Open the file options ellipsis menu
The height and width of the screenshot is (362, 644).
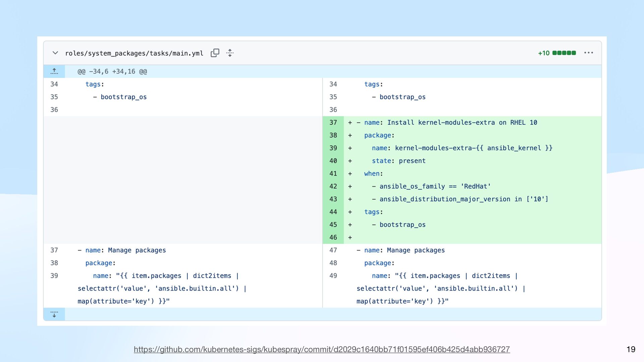point(588,53)
